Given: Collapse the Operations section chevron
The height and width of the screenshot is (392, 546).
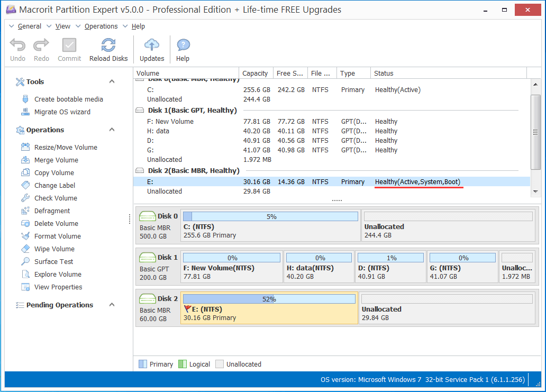Looking at the screenshot, I should click(112, 130).
